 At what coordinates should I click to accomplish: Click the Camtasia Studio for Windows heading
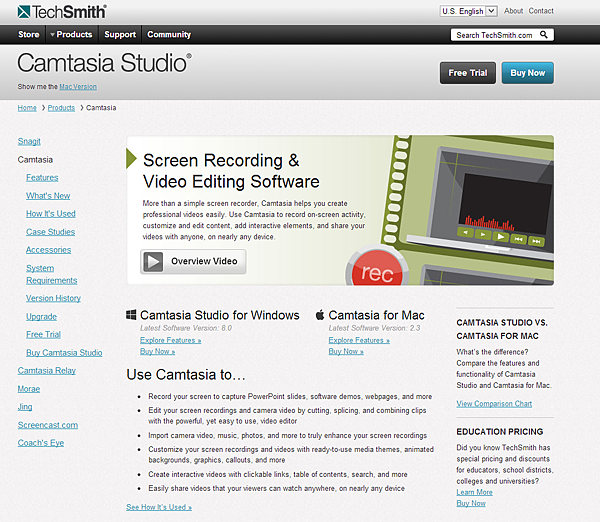(x=220, y=315)
